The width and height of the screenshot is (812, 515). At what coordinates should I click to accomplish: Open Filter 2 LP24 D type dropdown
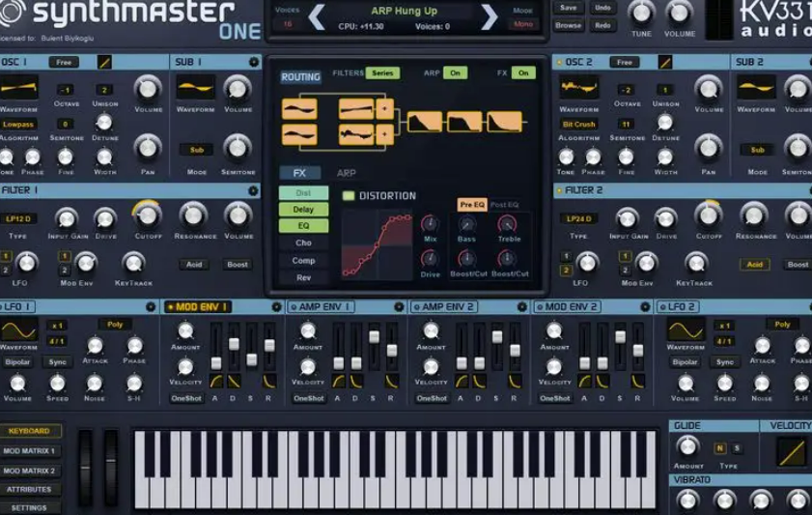(579, 218)
